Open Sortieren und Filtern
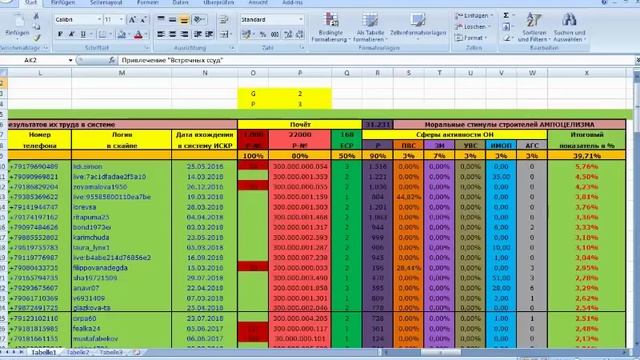The height and width of the screenshot is (360, 640). (x=534, y=27)
